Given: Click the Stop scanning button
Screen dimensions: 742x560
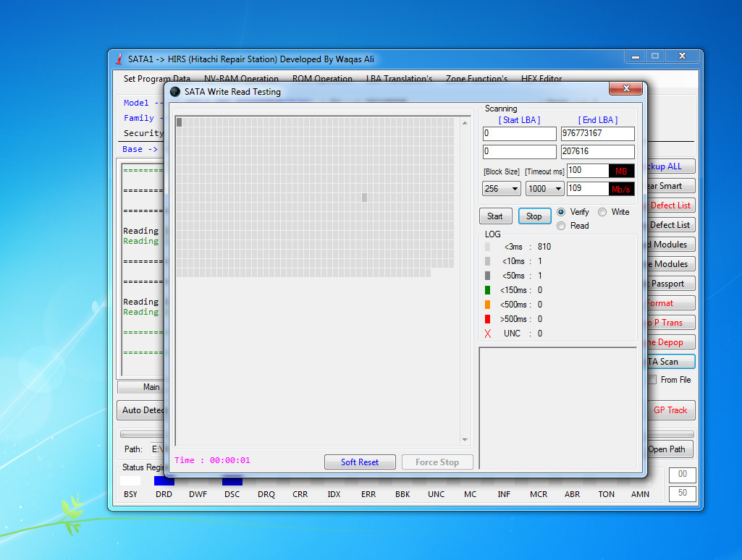Looking at the screenshot, I should pyautogui.click(x=535, y=216).
